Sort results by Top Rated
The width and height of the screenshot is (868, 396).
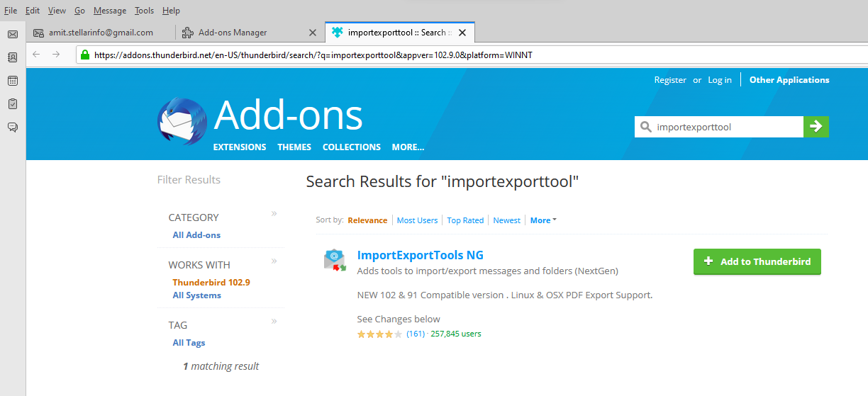[465, 220]
